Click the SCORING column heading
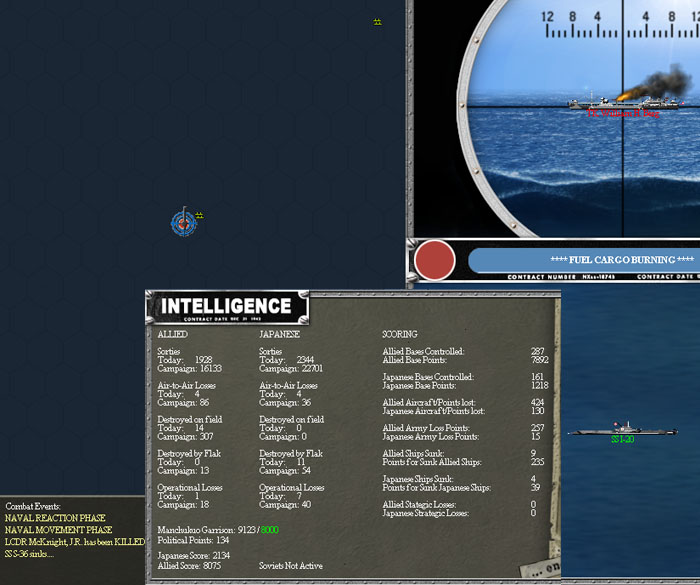Screen dimensions: 700x585 [x=400, y=334]
